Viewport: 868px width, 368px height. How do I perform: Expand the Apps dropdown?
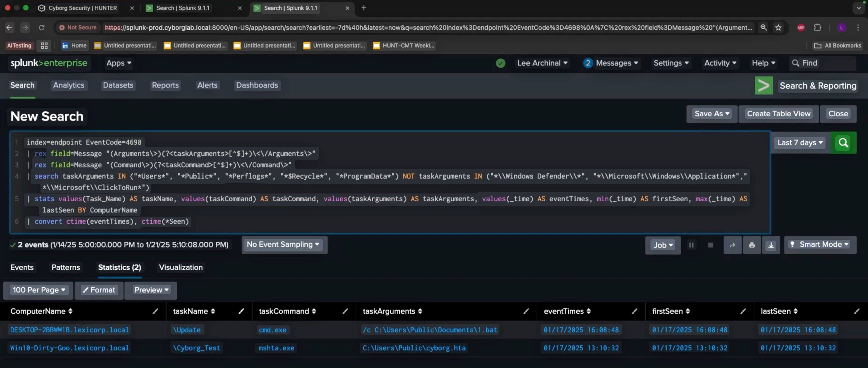click(119, 63)
